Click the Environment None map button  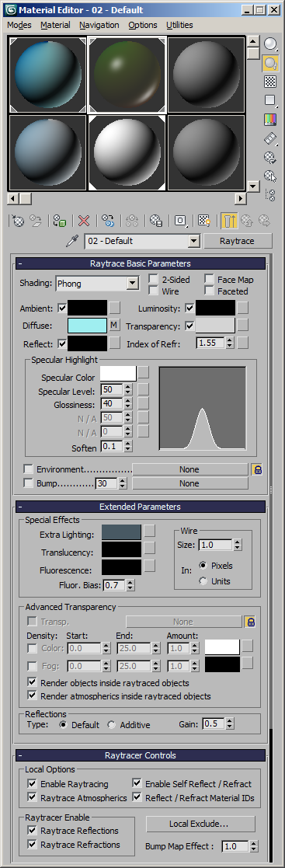tap(189, 469)
